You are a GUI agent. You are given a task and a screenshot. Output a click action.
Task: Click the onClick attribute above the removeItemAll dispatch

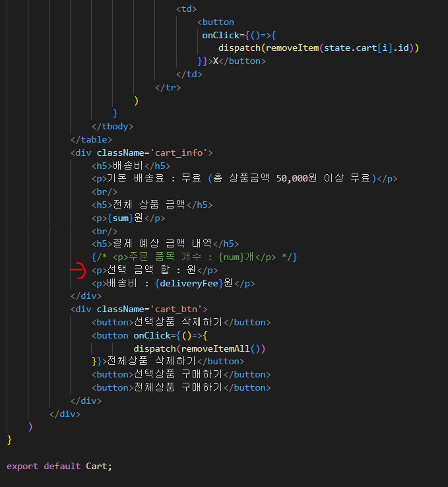pyautogui.click(x=152, y=336)
